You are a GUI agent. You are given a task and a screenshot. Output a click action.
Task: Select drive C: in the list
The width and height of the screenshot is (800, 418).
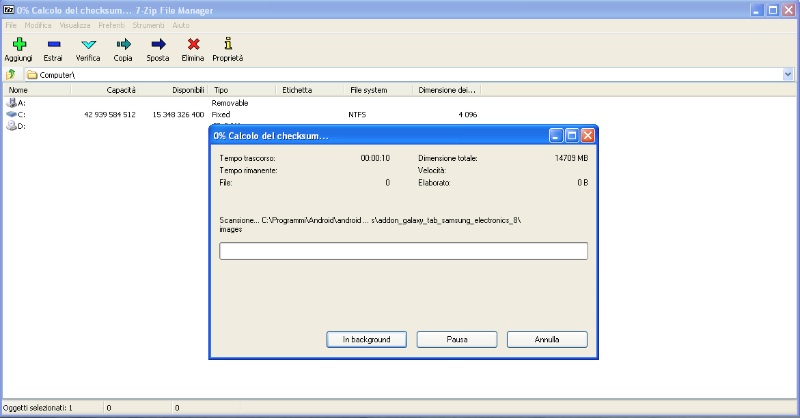22,115
